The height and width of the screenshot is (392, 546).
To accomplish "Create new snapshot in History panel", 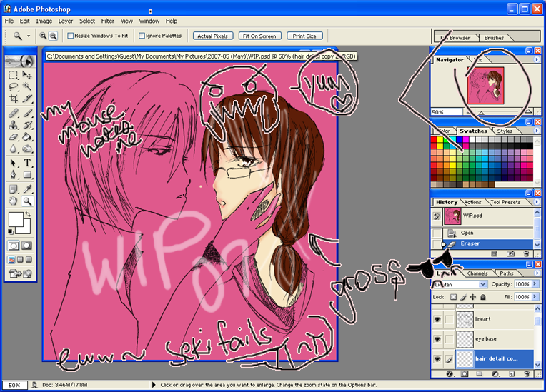I will coord(510,254).
